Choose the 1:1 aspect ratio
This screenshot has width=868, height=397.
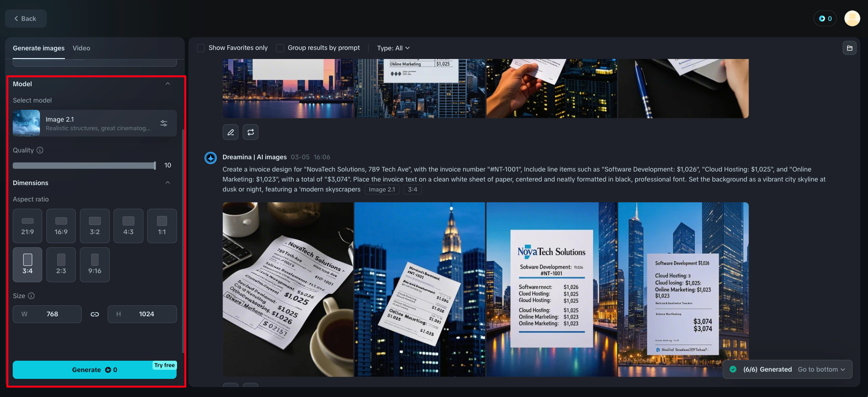[162, 226]
